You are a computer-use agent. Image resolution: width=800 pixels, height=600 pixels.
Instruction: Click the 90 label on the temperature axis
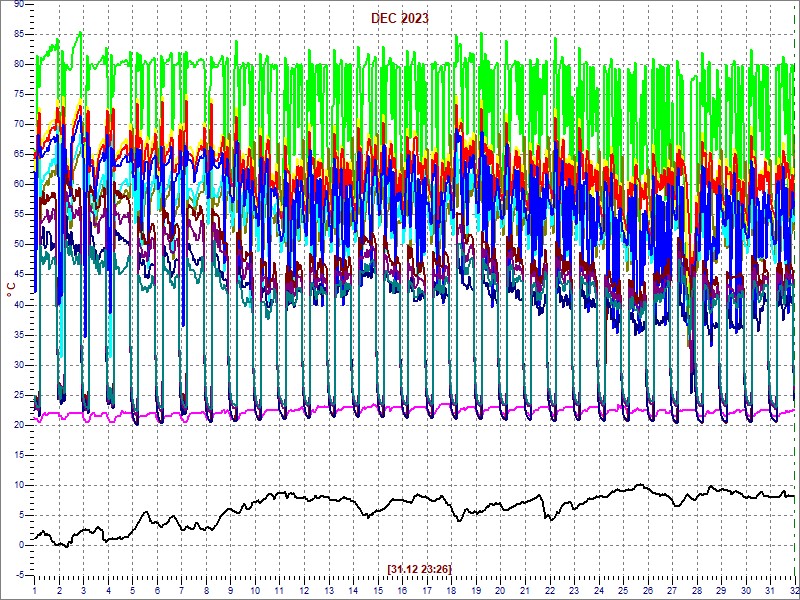pos(19,5)
